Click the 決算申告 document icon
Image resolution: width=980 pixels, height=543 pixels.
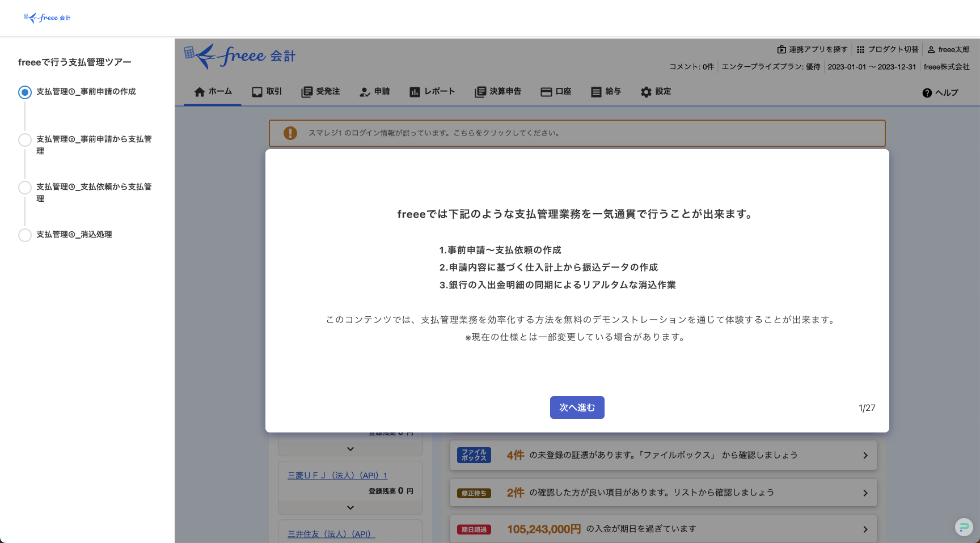480,92
